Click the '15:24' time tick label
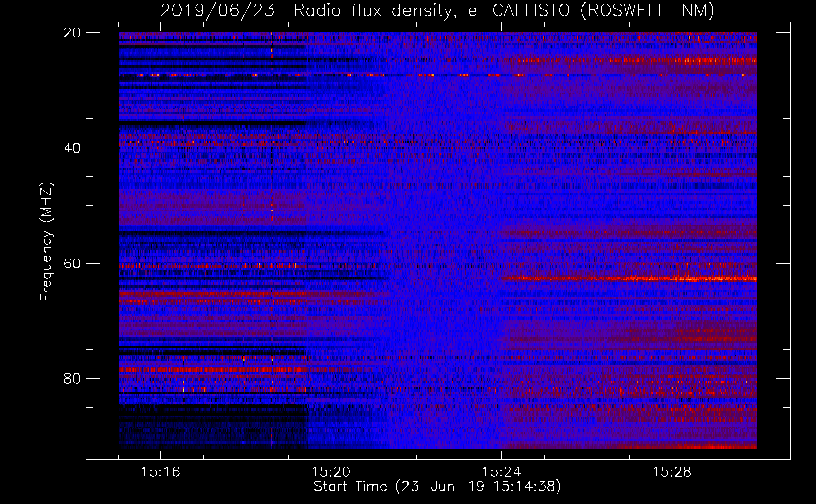Screen dimensions: 816x504 click(501, 472)
